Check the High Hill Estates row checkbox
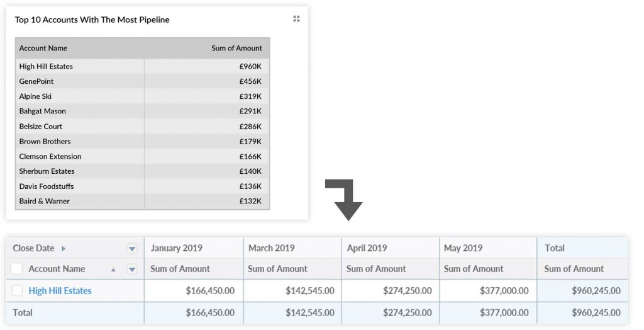Screen dimensions: 644x330 [17, 291]
